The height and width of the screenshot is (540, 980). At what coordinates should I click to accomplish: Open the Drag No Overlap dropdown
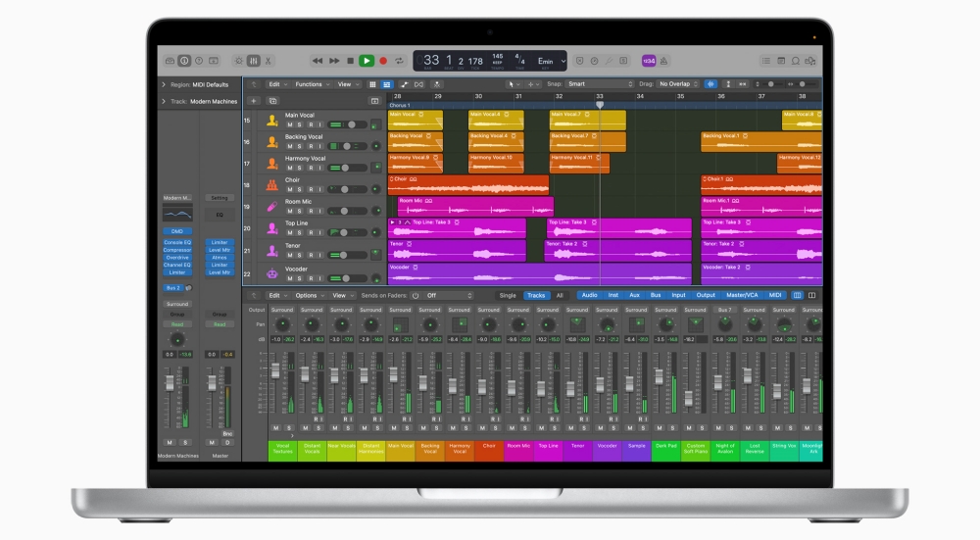point(679,83)
